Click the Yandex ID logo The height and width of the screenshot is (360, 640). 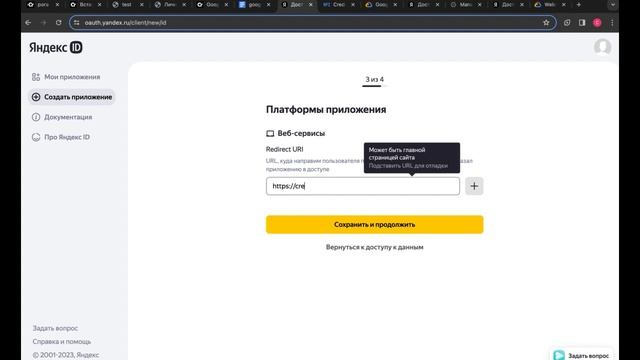(56, 47)
